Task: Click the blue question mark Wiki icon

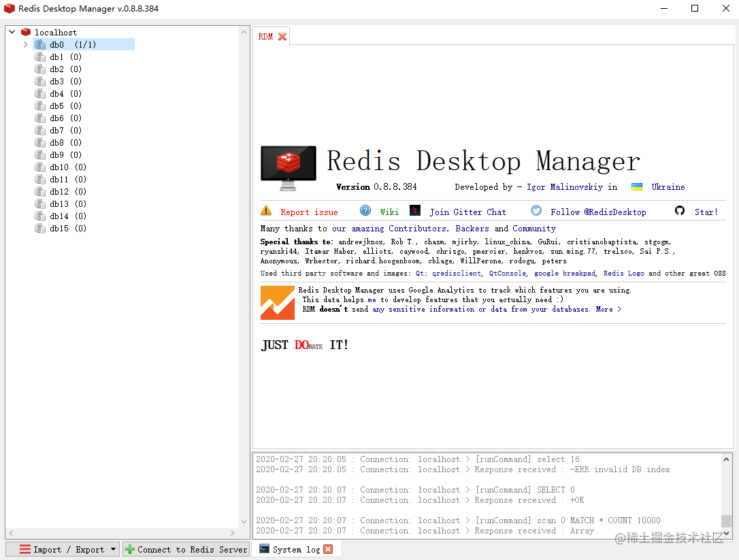Action: 365,210
